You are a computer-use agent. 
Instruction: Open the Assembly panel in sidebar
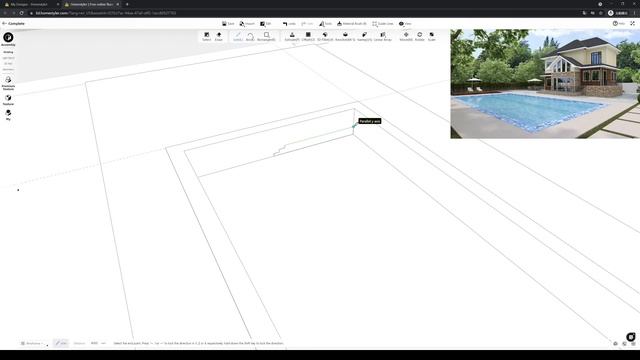coord(8,39)
